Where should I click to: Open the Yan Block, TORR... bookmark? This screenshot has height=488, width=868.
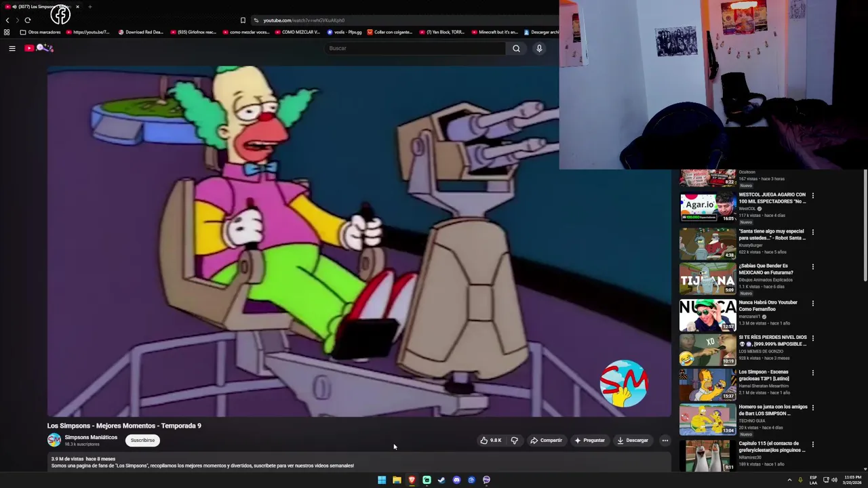point(442,32)
